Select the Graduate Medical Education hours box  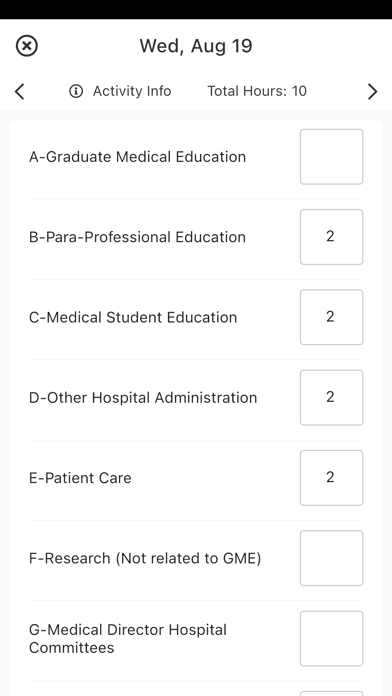(x=332, y=157)
